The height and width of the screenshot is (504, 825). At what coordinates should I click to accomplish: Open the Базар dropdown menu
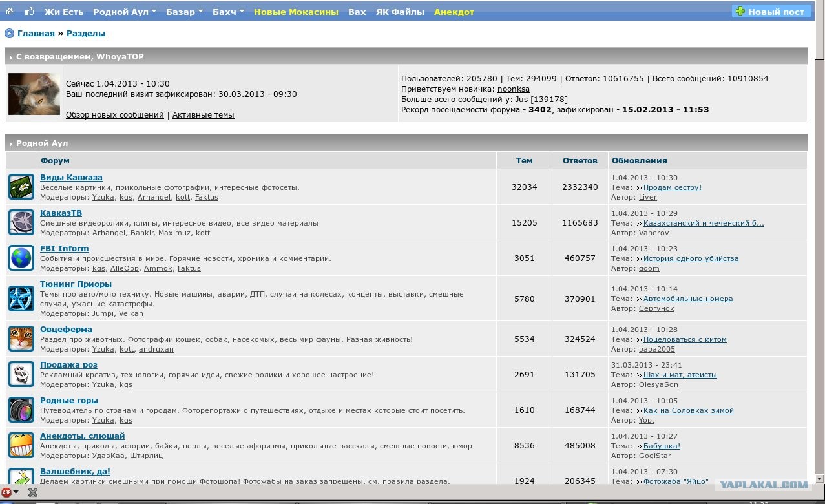point(184,12)
